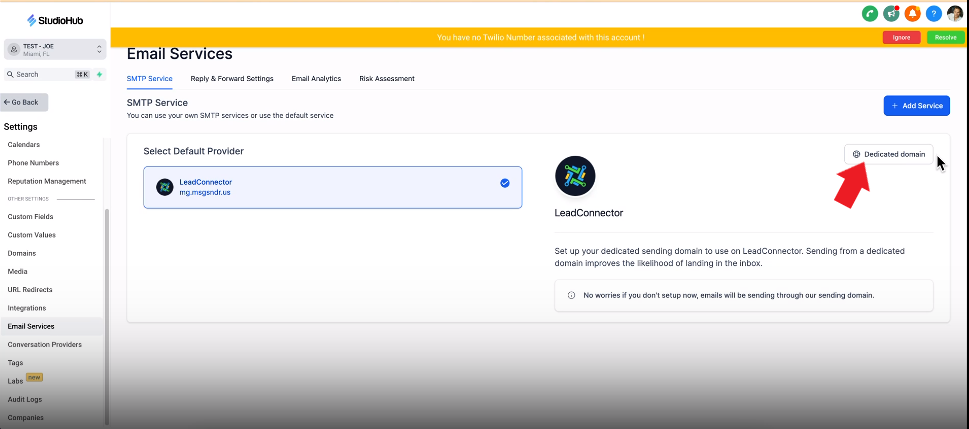
Task: Click the Select Default Provider heading
Action: coord(193,151)
